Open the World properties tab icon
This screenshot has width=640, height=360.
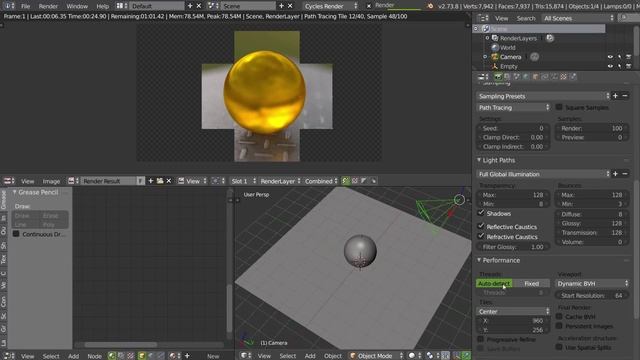coord(526,77)
